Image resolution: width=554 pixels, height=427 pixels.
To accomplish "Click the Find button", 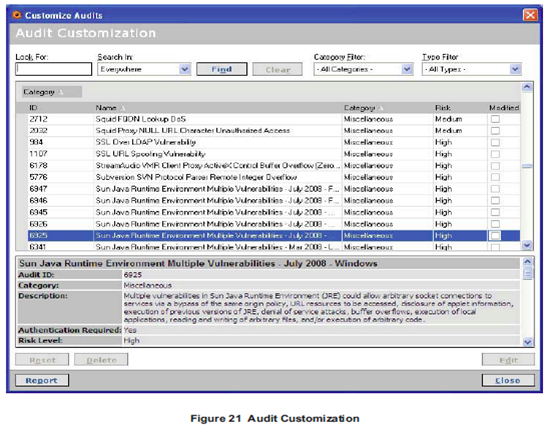I will click(222, 69).
